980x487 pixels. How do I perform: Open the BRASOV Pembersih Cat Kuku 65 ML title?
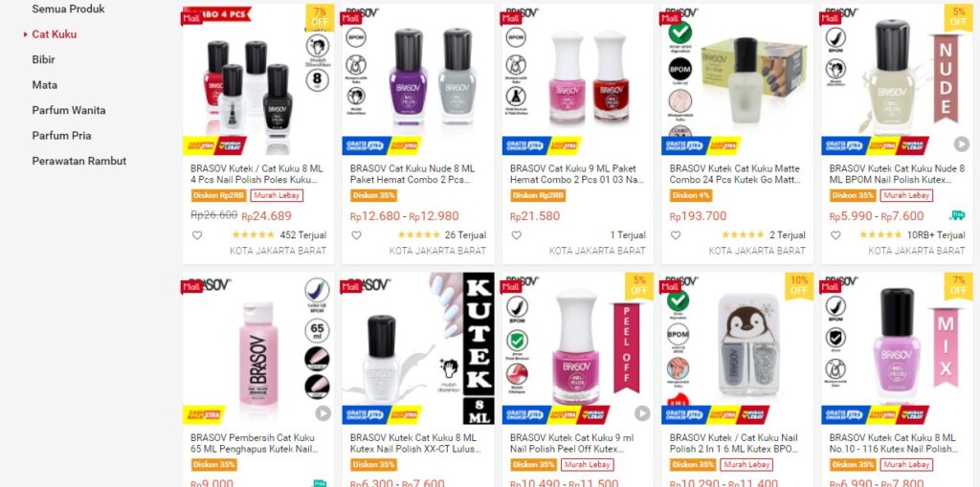point(255,443)
